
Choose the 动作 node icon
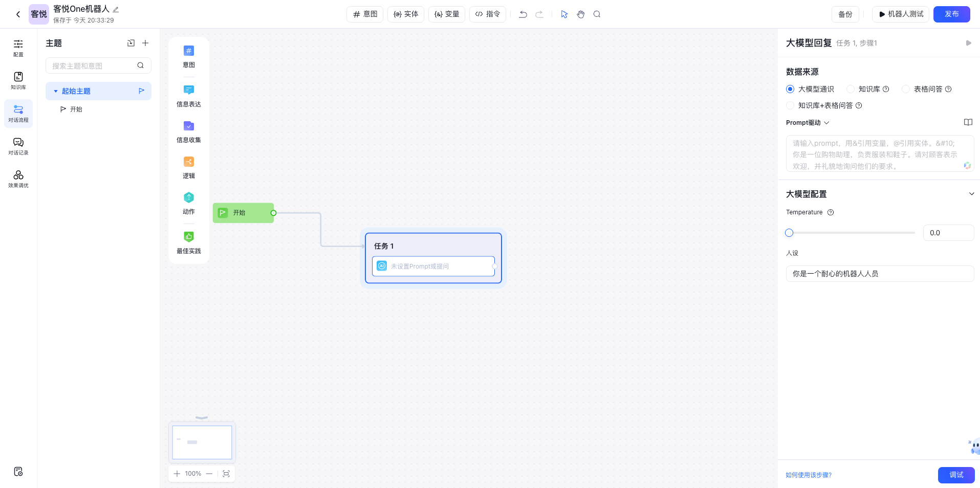coord(188,197)
